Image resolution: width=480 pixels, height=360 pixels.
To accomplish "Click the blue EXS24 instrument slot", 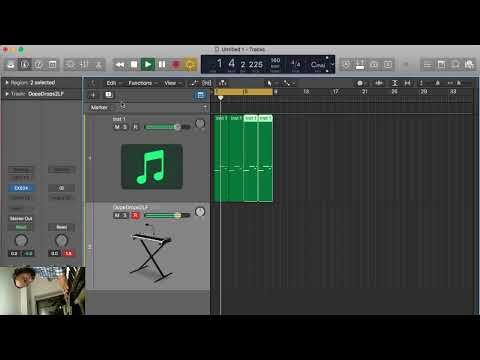I will pos(21,188).
